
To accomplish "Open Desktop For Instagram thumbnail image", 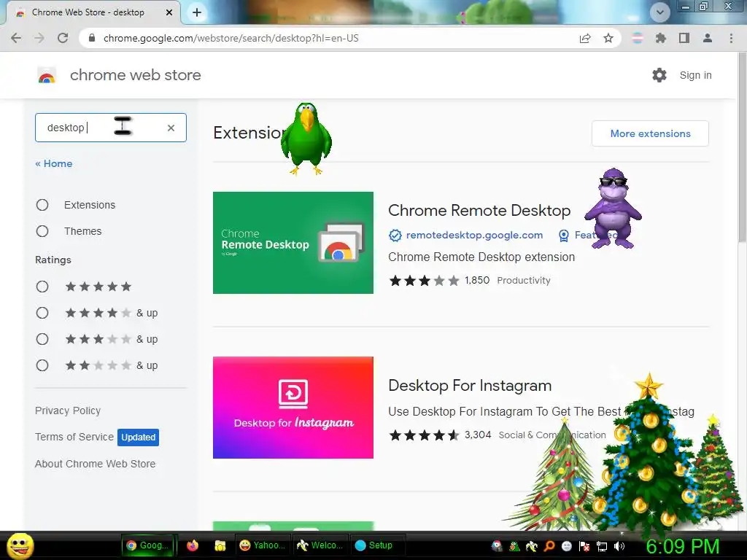I will pyautogui.click(x=293, y=408).
